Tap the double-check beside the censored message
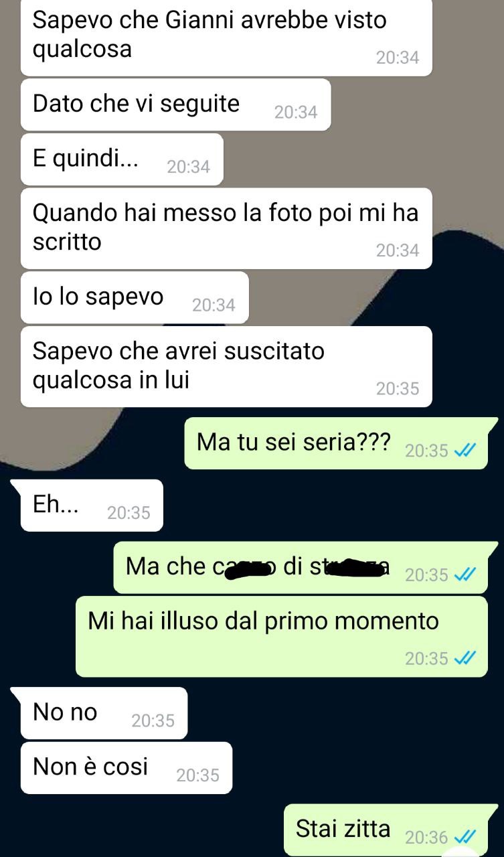The height and width of the screenshot is (857, 504). click(x=465, y=575)
